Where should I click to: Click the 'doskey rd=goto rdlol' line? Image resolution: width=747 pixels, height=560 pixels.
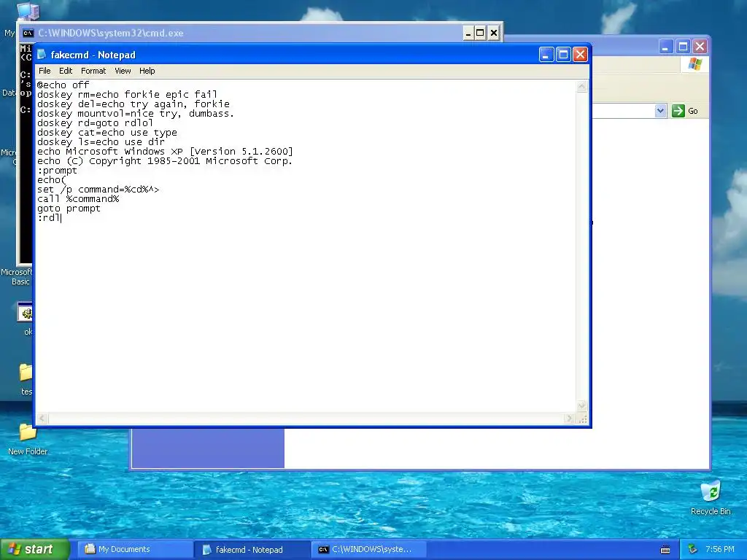[x=96, y=123]
